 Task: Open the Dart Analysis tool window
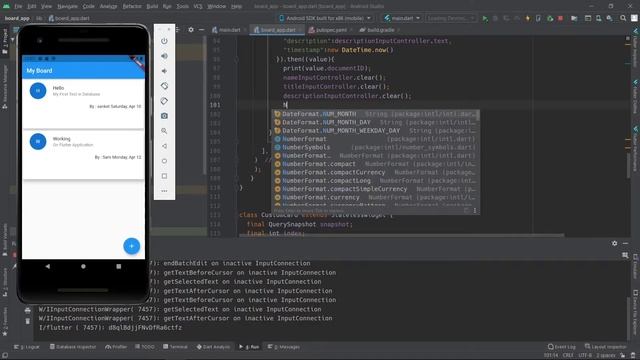point(213,347)
